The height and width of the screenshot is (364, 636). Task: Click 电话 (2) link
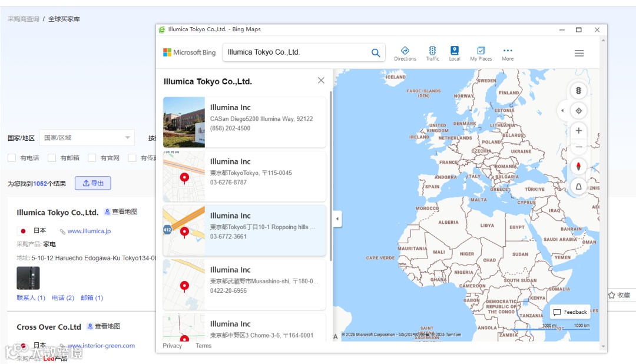point(63,297)
